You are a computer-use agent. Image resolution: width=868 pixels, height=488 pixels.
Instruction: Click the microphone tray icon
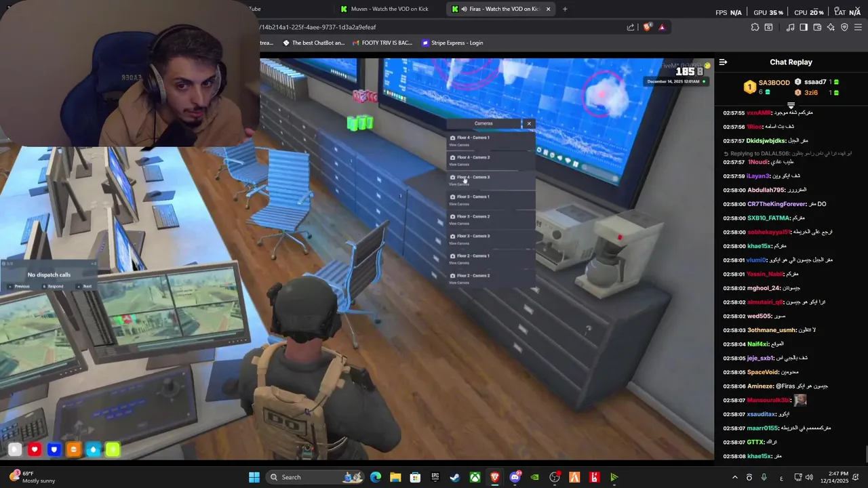pyautogui.click(x=764, y=477)
